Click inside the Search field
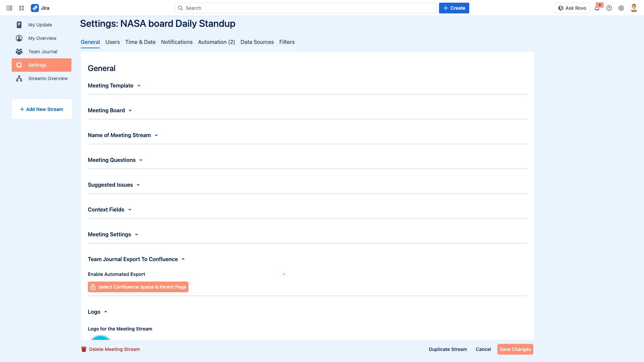644x362 pixels. click(305, 8)
